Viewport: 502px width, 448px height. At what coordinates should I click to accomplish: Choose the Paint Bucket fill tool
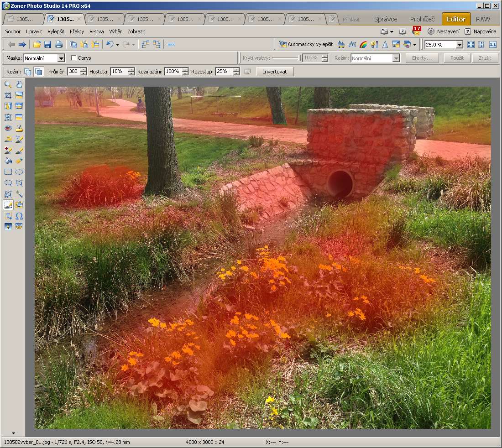(x=8, y=161)
